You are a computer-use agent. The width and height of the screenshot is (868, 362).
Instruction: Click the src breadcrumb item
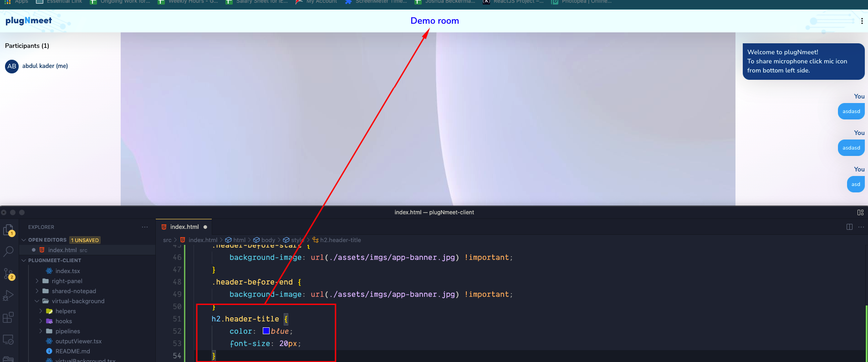pyautogui.click(x=167, y=240)
